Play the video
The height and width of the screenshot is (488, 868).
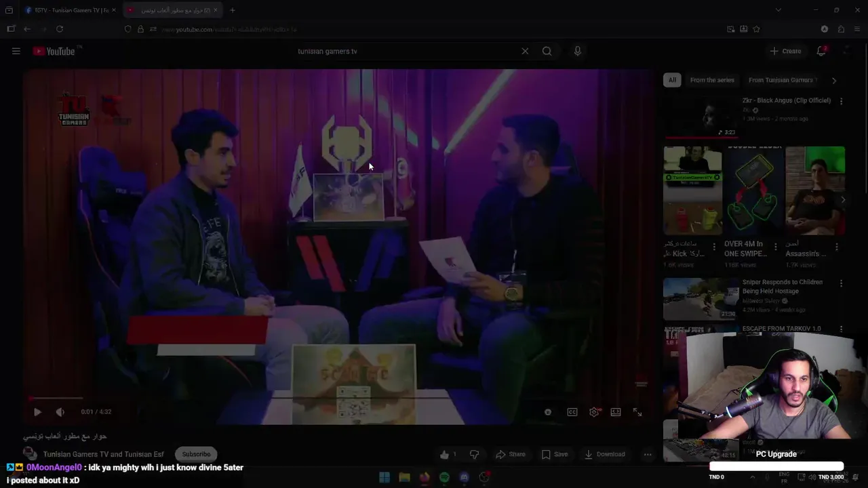point(37,411)
